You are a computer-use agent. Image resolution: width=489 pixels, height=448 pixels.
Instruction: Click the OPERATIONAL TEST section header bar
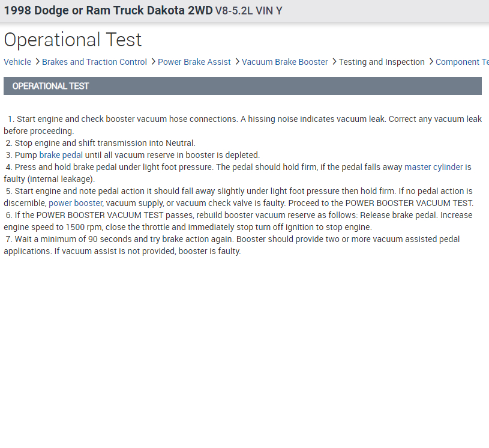coord(242,86)
